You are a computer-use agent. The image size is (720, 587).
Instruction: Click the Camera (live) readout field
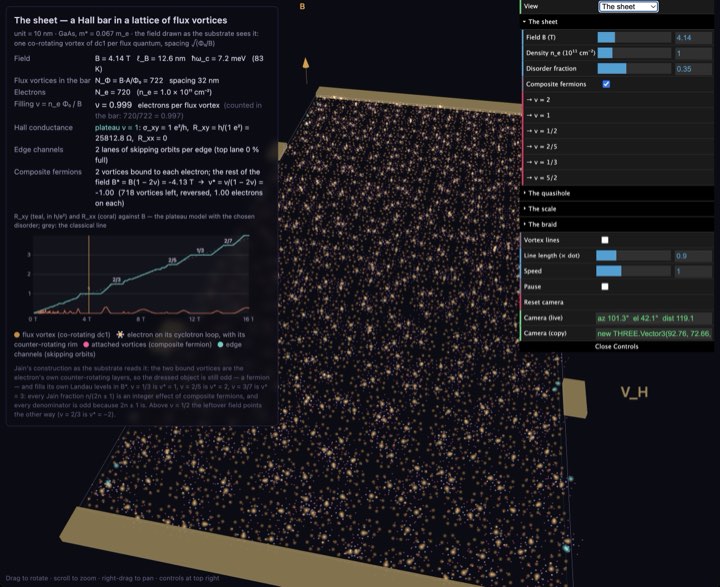(x=654, y=318)
